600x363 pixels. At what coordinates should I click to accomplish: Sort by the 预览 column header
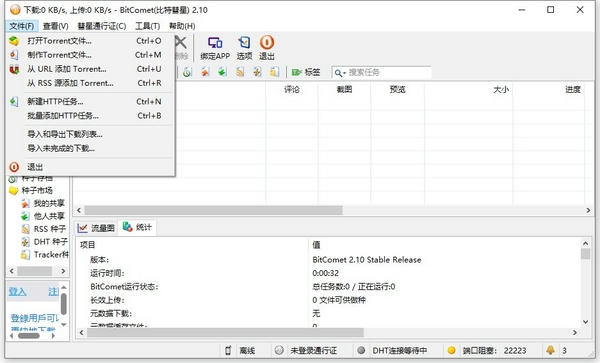point(397,90)
